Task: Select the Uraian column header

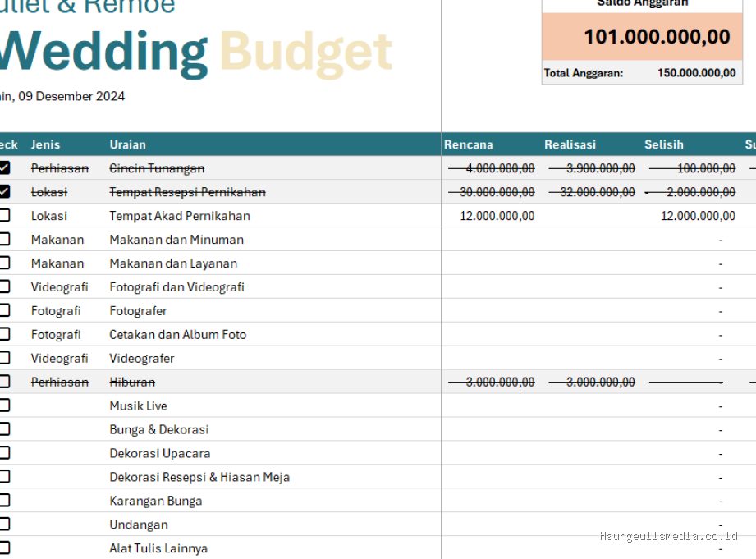Action: (x=128, y=144)
